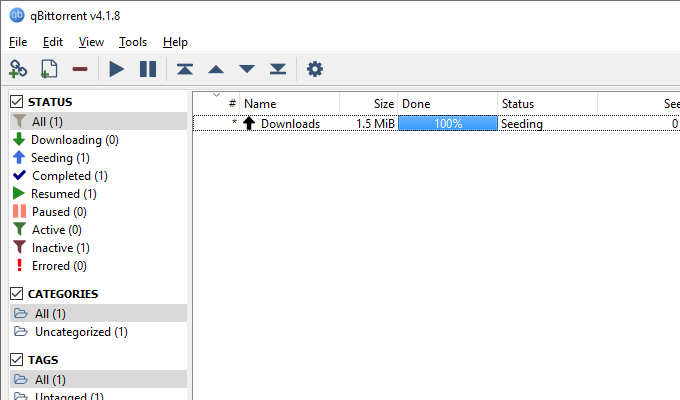Select the Downloads torrent row name
This screenshot has width=680, height=400.
[x=290, y=124]
